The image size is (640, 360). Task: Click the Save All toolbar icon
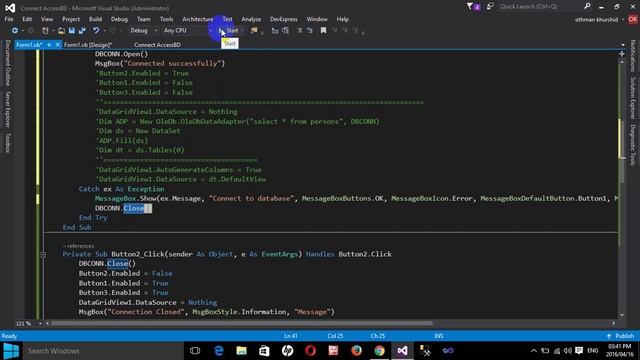82,31
